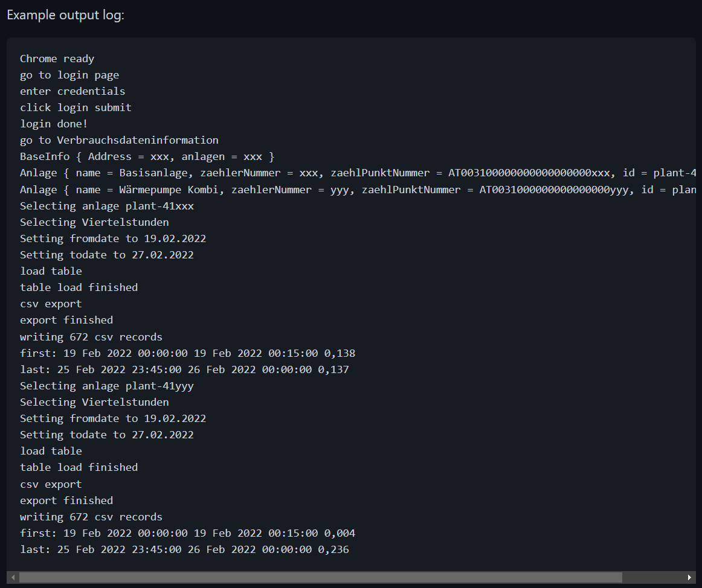Click the 'go to login page' line
Viewport: 702px width, 588px height.
click(x=69, y=75)
